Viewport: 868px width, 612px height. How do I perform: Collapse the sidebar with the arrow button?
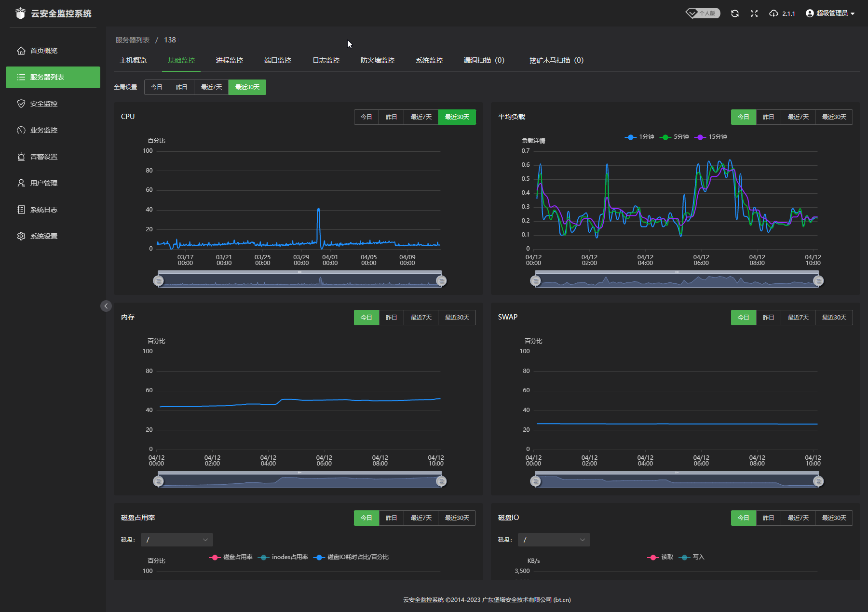(x=106, y=306)
